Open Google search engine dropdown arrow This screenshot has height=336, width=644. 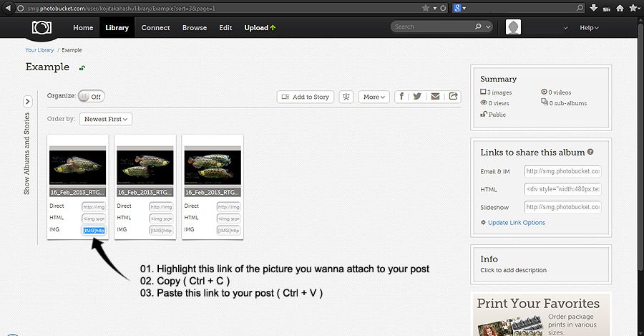(x=464, y=8)
